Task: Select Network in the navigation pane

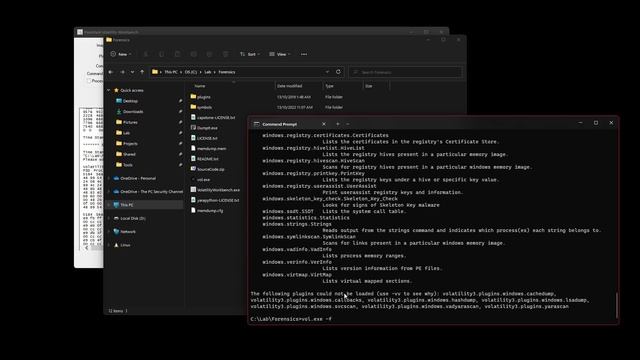Action: [127, 231]
